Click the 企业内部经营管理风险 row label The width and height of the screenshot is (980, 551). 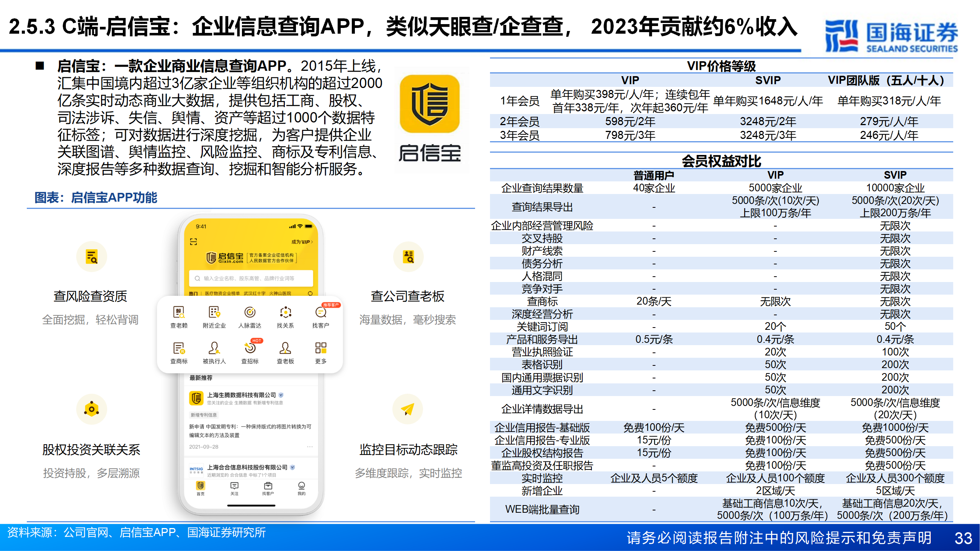coord(542,226)
